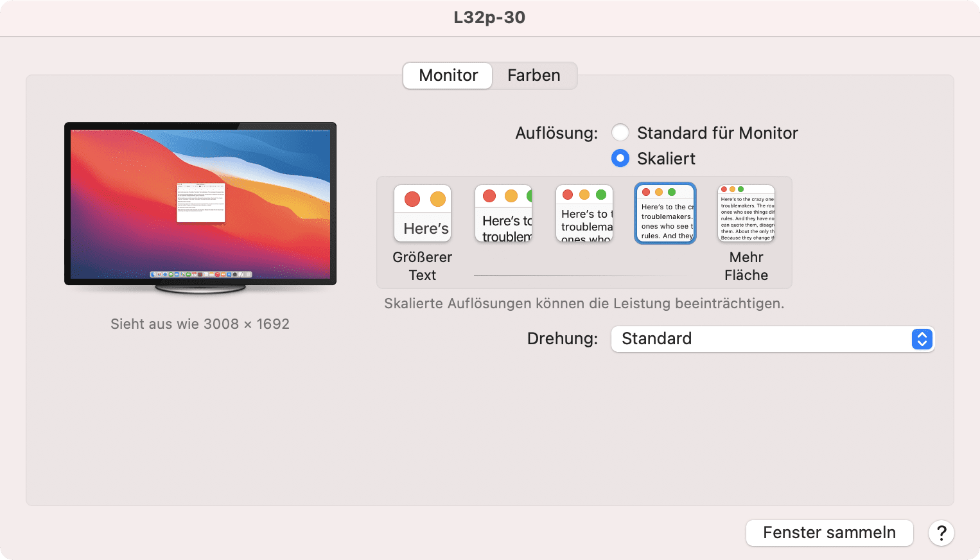Screen dimensions: 980x560
Task: Click the "Sieht aus wie 3008 × 1692" caption
Action: pos(200,324)
